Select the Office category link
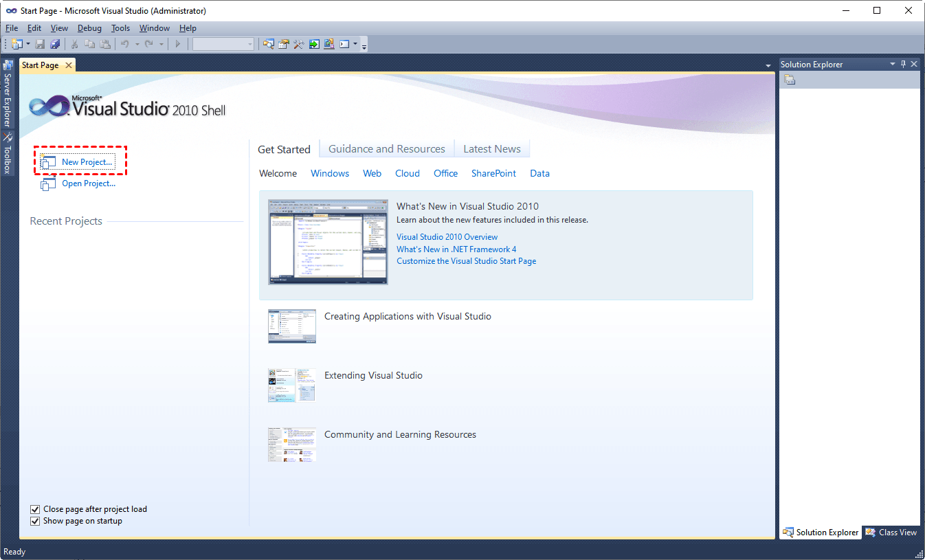Screen dimensions: 925x560 click(x=446, y=174)
